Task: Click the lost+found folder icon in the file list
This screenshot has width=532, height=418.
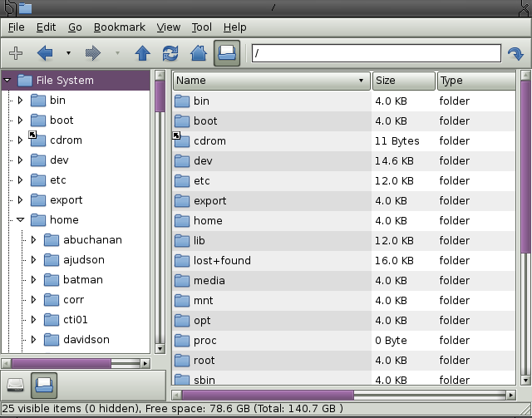Action: click(182, 260)
